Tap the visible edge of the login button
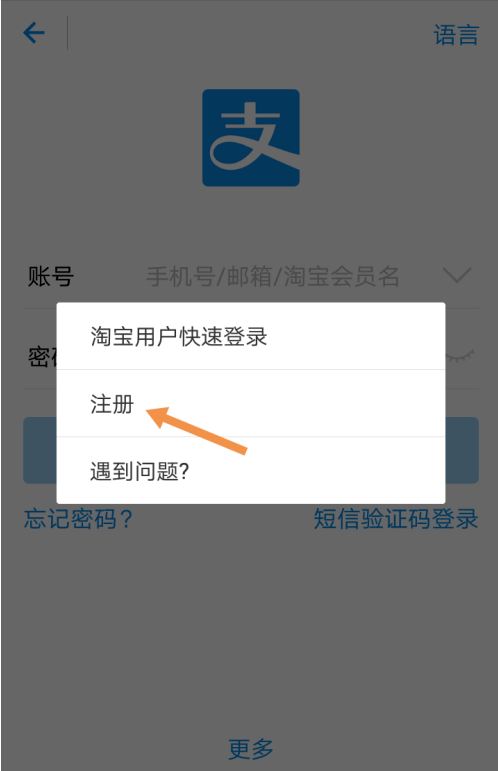 (x=462, y=450)
